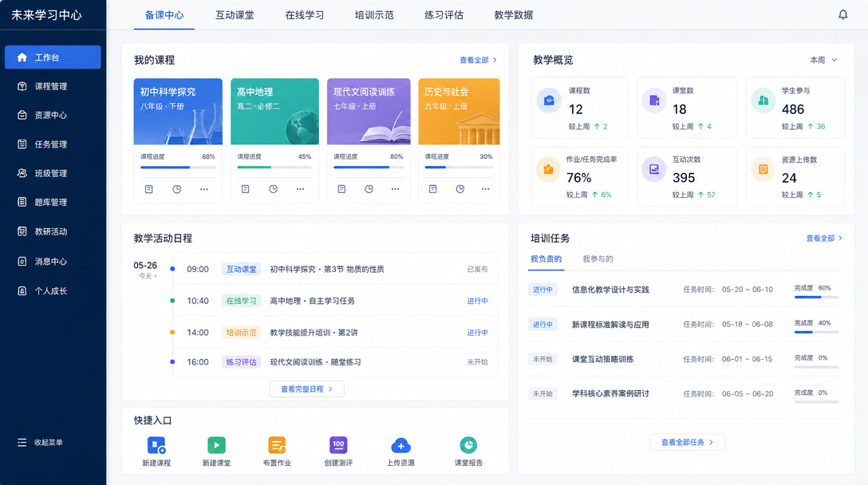Collapse sidebar with 收起菜单
The image size is (868, 485).
click(40, 443)
